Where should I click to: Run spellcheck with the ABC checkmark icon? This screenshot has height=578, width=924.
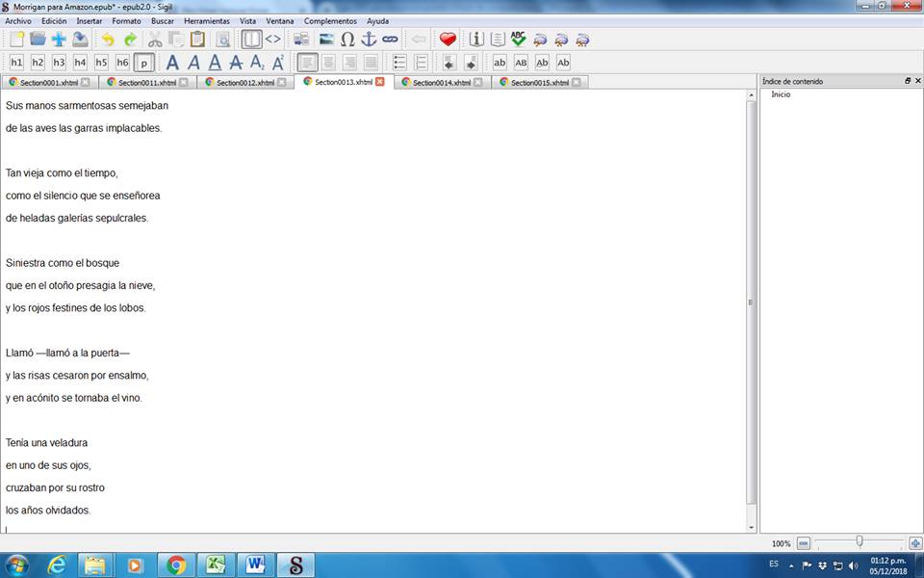click(x=519, y=39)
